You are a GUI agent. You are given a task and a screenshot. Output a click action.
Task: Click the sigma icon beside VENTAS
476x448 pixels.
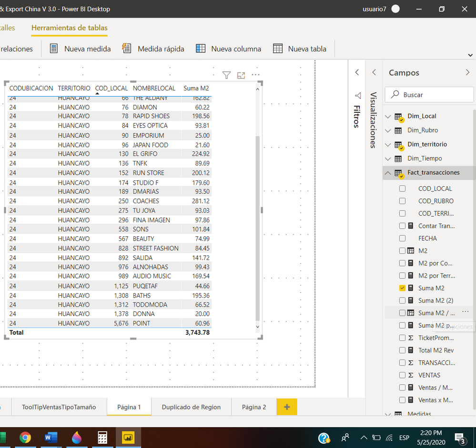410,375
